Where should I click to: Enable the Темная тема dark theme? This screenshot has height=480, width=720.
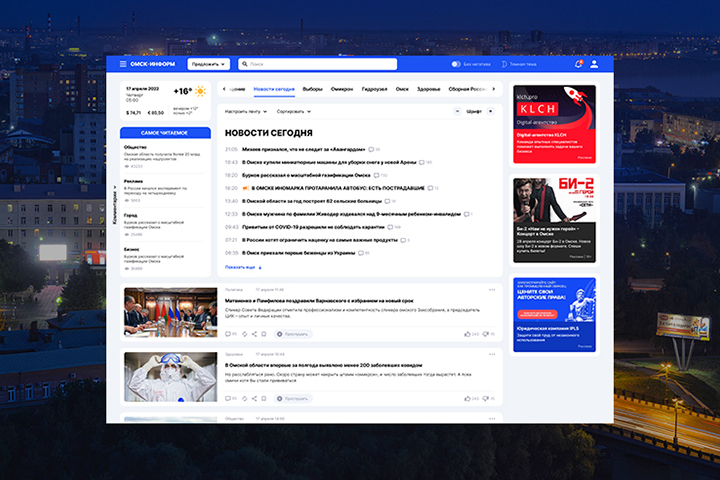(519, 64)
